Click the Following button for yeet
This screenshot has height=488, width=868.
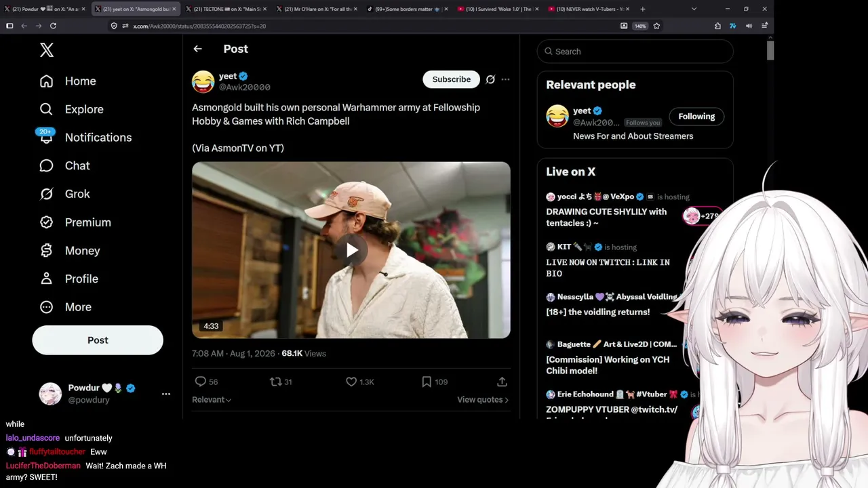[x=696, y=117]
